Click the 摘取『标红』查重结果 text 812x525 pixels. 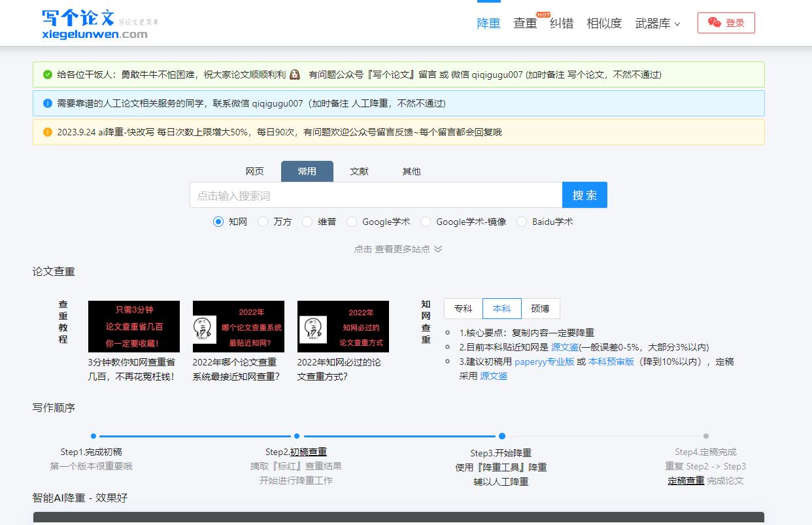point(296,466)
